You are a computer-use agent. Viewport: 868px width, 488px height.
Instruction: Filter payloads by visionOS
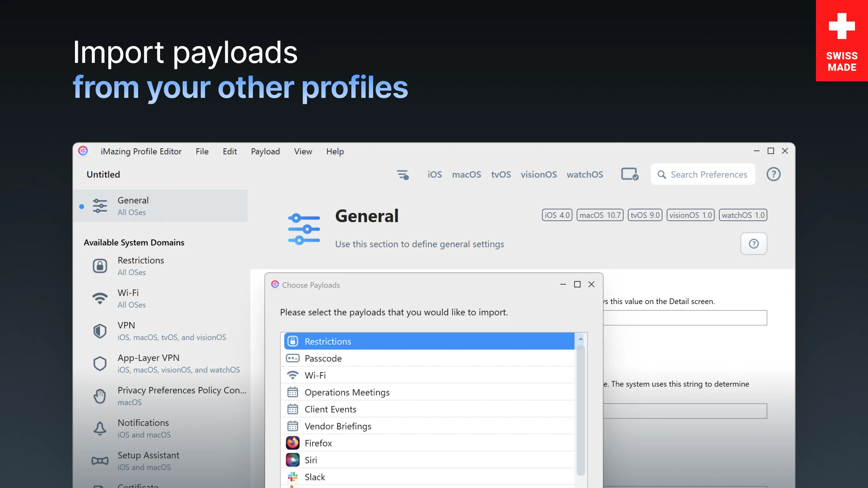pos(539,174)
